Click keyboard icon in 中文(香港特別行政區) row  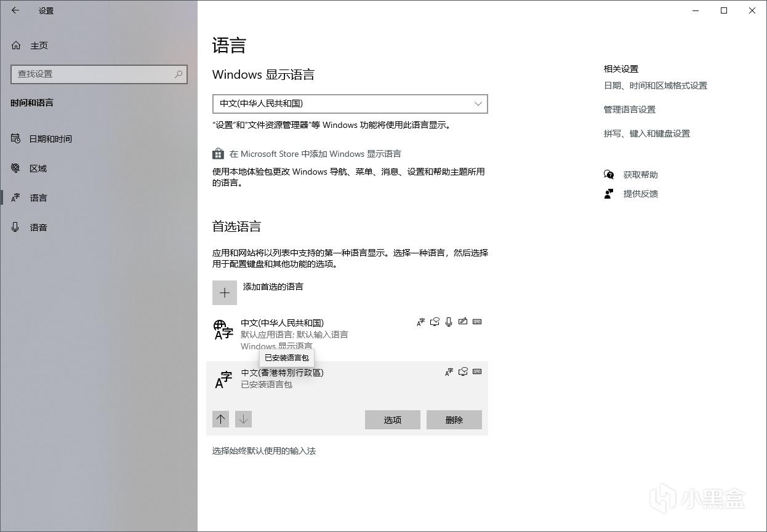coord(477,371)
